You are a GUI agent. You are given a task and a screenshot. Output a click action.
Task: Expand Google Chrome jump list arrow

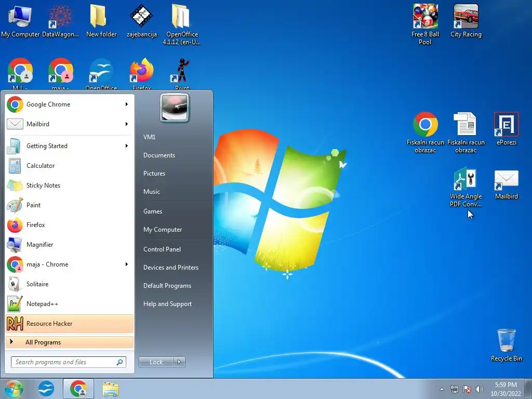[127, 104]
